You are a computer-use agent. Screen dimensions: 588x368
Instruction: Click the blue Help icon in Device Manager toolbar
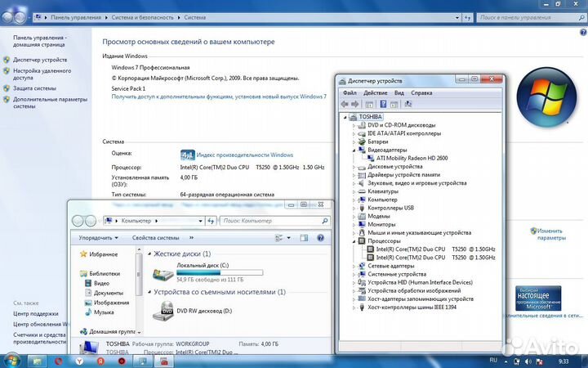(x=383, y=104)
